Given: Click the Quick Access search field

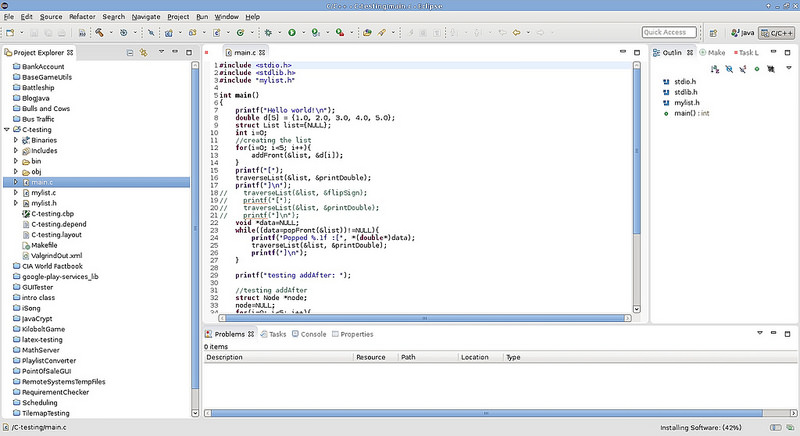Looking at the screenshot, I should coord(670,33).
